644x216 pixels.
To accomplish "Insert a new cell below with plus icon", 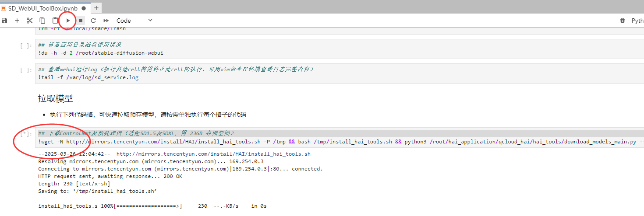I will 17,21.
